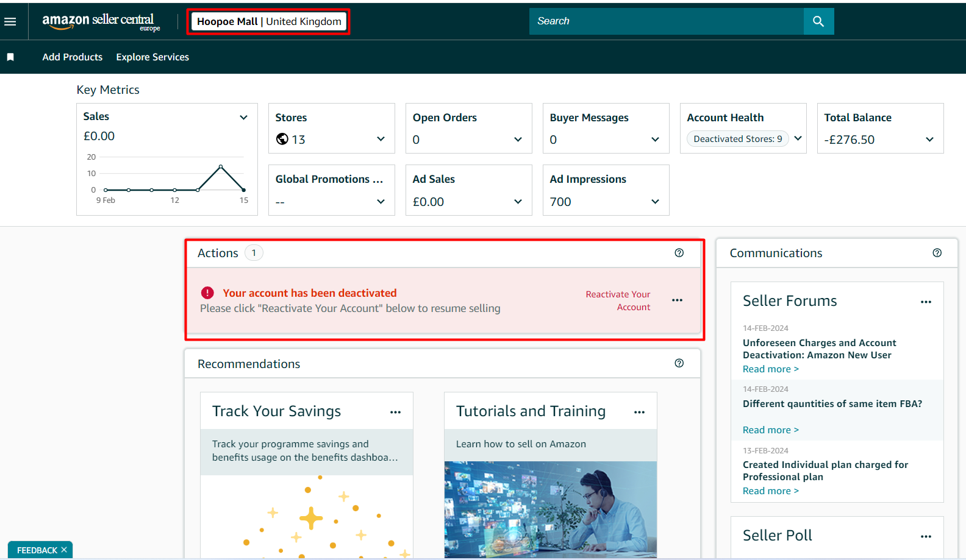Screen dimensions: 966x560
Task: Click Deactivated Stores: 9 badge
Action: pyautogui.click(x=738, y=139)
